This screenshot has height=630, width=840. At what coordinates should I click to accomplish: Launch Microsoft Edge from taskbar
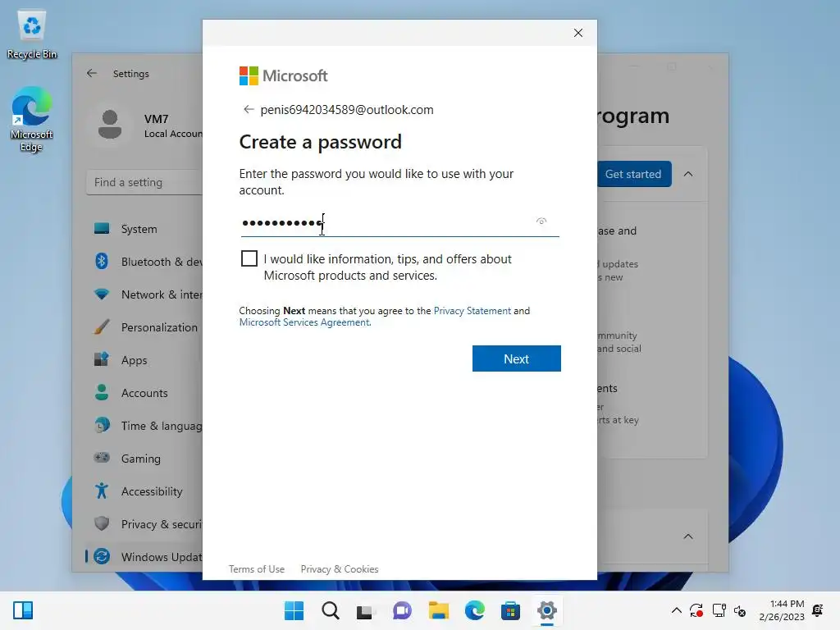pyautogui.click(x=475, y=610)
